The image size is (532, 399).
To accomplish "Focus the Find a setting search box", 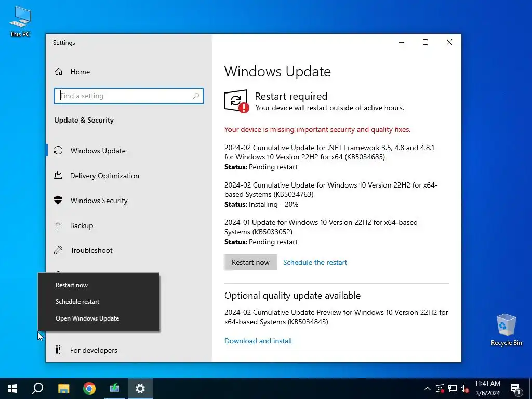I will tap(129, 96).
